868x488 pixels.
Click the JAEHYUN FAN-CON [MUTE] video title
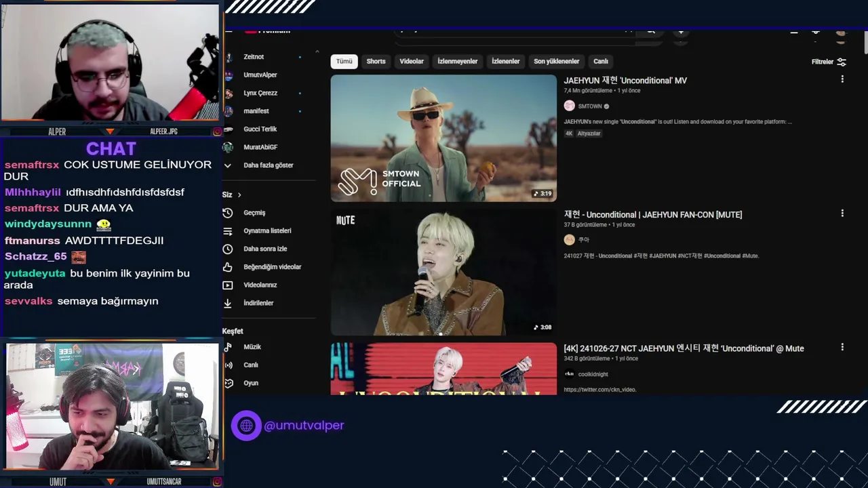(x=653, y=215)
